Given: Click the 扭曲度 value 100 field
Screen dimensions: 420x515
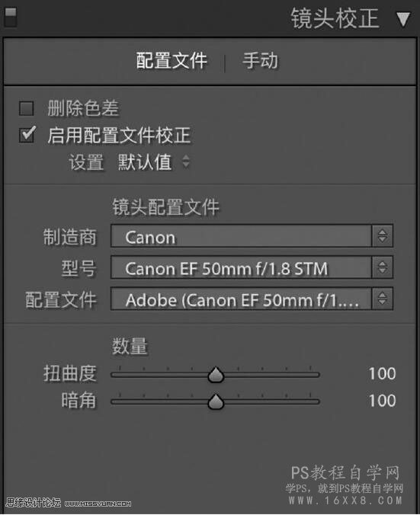Looking at the screenshot, I should pos(382,374).
